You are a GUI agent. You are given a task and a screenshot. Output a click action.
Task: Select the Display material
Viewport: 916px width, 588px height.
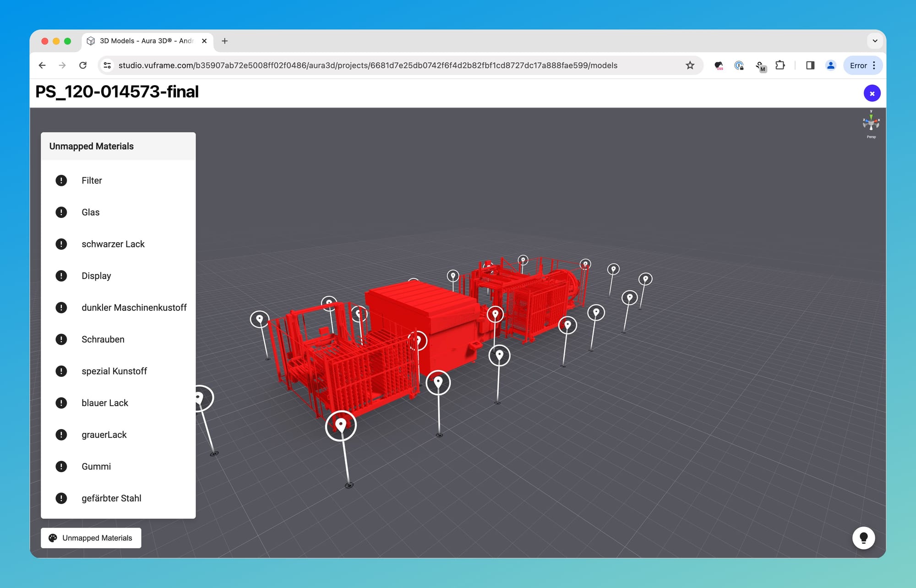(118, 276)
